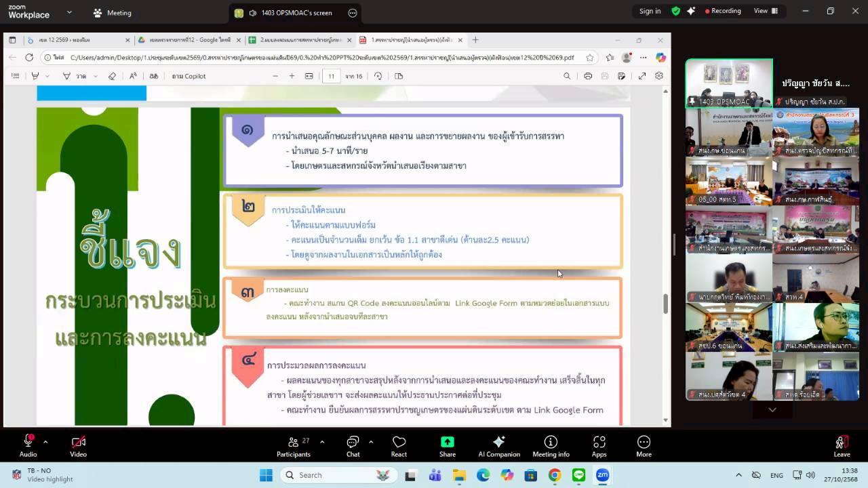This screenshot has width=868, height=488.
Task: Open the Participants panel
Action: [293, 446]
